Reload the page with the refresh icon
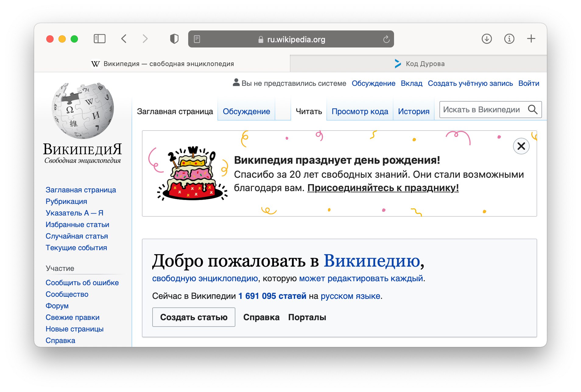The width and height of the screenshot is (581, 392). [x=386, y=39]
